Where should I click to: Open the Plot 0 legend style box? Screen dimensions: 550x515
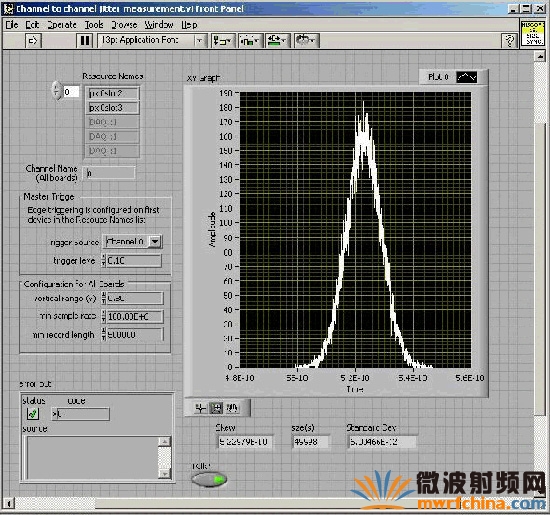click(x=466, y=77)
